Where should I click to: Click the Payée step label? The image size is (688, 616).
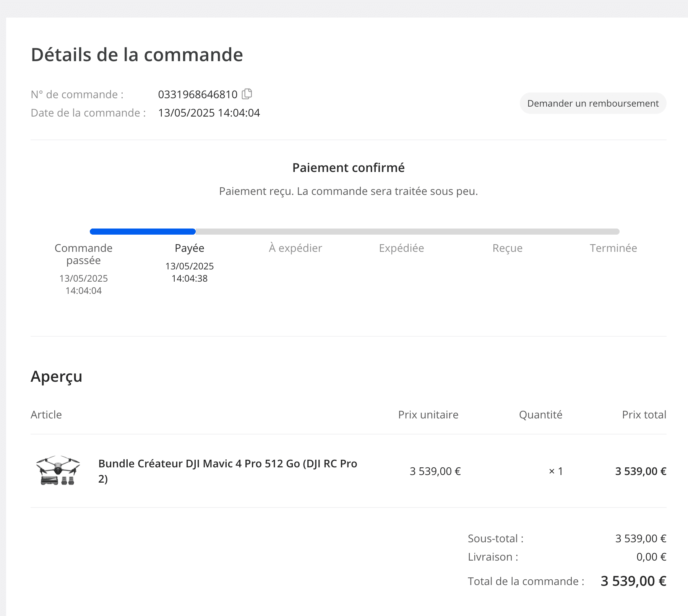190,248
